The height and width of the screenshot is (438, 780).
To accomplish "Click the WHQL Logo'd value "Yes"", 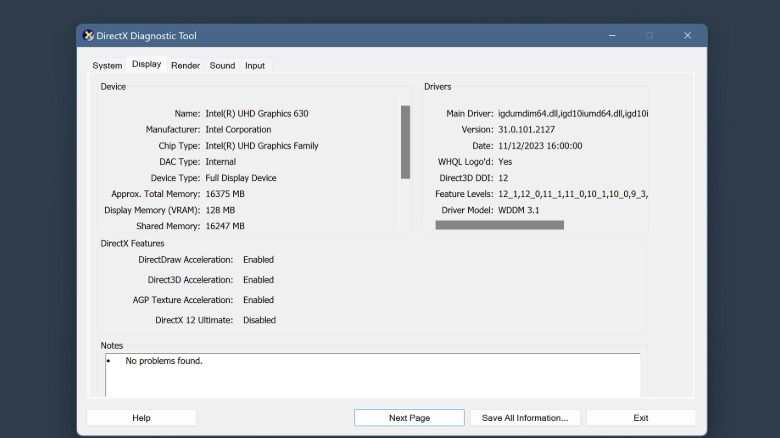I will click(505, 162).
